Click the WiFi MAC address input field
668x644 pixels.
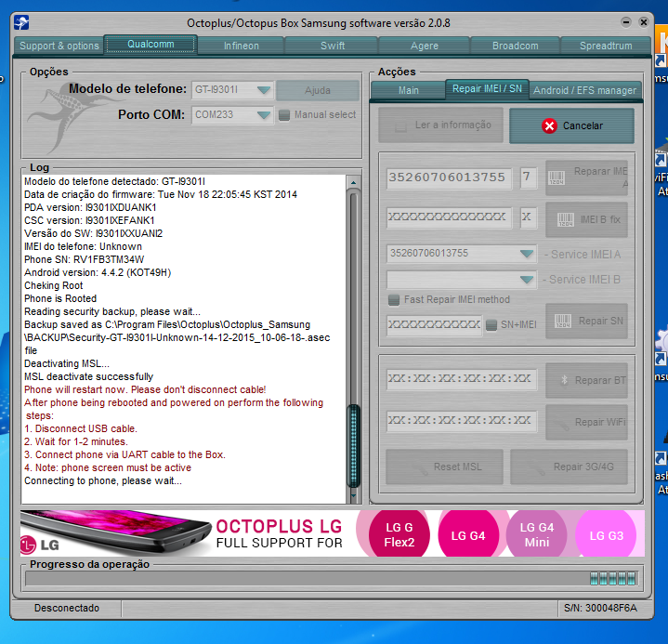[x=462, y=421]
